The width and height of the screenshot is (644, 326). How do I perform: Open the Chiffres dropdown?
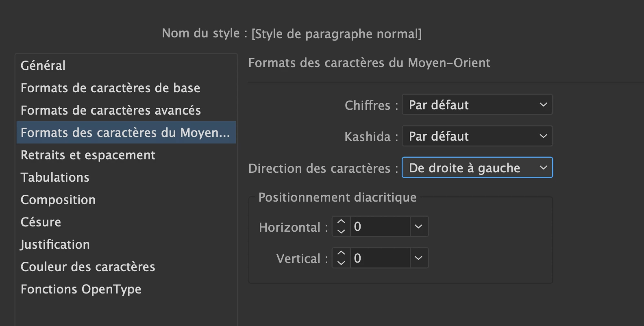pos(477,105)
